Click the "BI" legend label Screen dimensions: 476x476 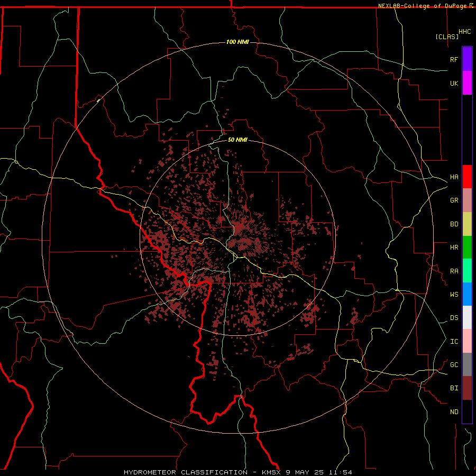(454, 388)
